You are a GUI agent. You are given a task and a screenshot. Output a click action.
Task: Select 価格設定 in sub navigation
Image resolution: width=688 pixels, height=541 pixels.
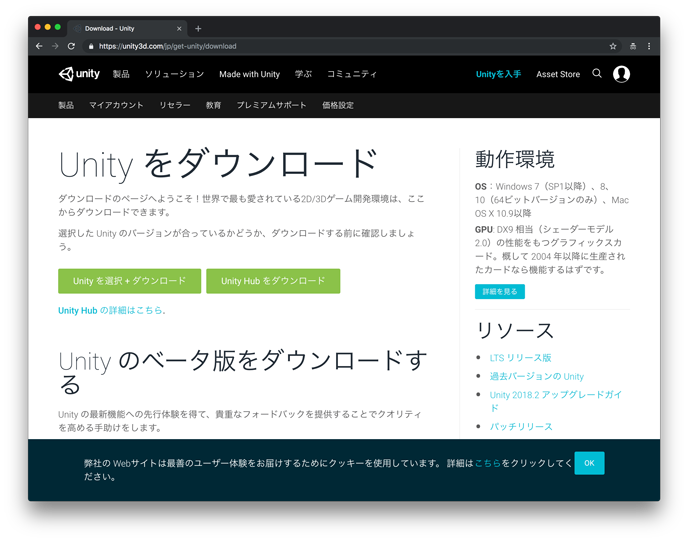click(338, 105)
